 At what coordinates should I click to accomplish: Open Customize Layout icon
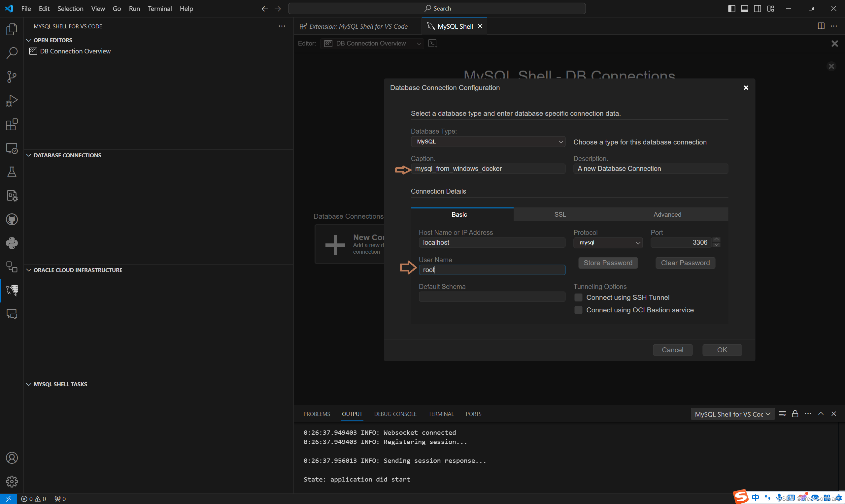pos(770,9)
